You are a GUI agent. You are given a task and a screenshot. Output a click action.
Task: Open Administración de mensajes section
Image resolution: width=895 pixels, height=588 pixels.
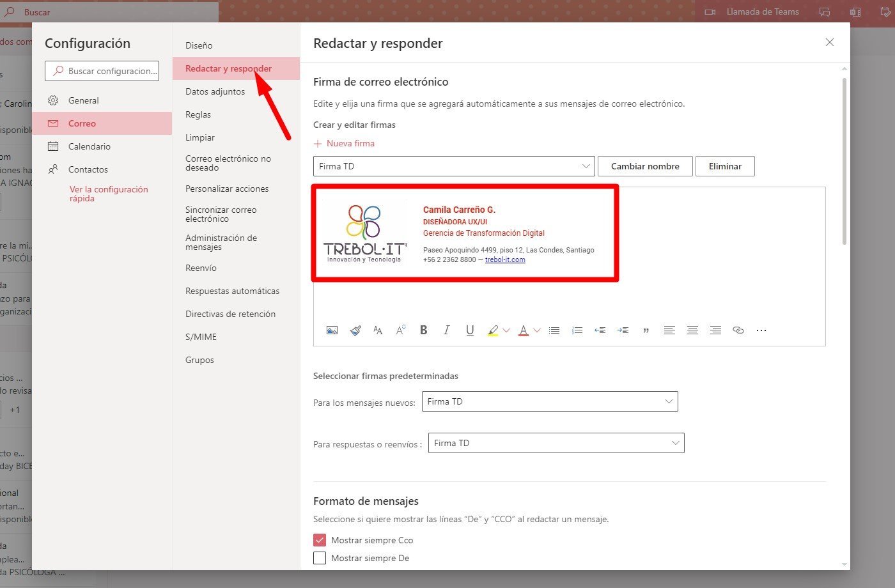pos(236,242)
